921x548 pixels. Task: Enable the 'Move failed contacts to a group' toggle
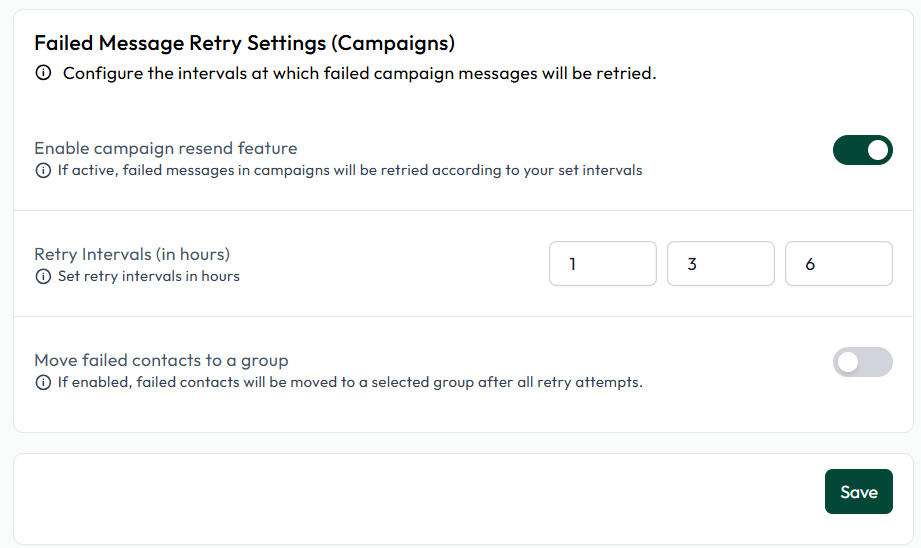click(x=862, y=362)
